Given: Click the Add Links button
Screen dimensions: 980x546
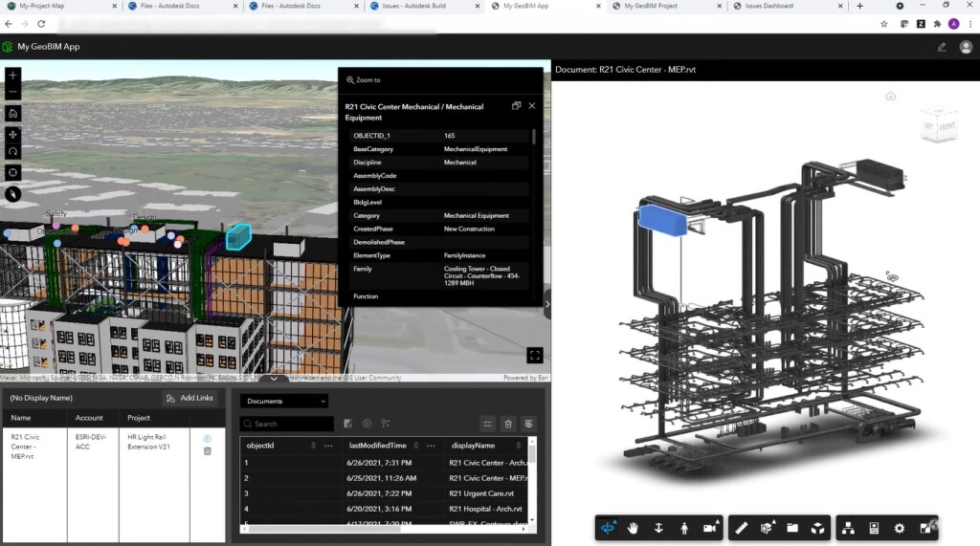Looking at the screenshot, I should [189, 398].
